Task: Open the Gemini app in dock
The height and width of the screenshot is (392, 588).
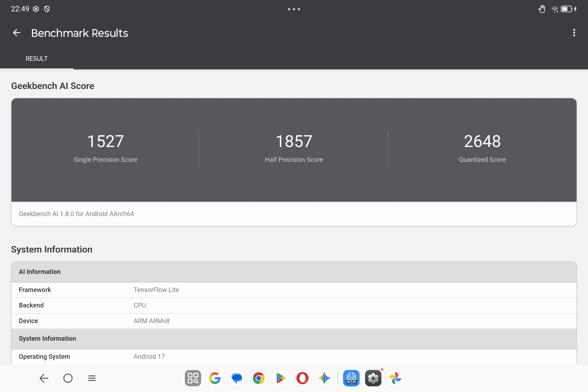Action: pyautogui.click(x=324, y=378)
